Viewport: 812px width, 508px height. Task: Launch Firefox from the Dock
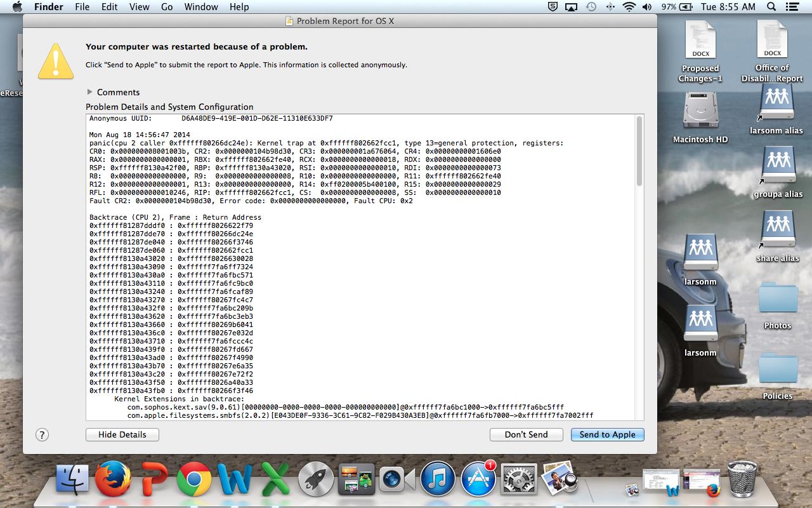pos(112,479)
